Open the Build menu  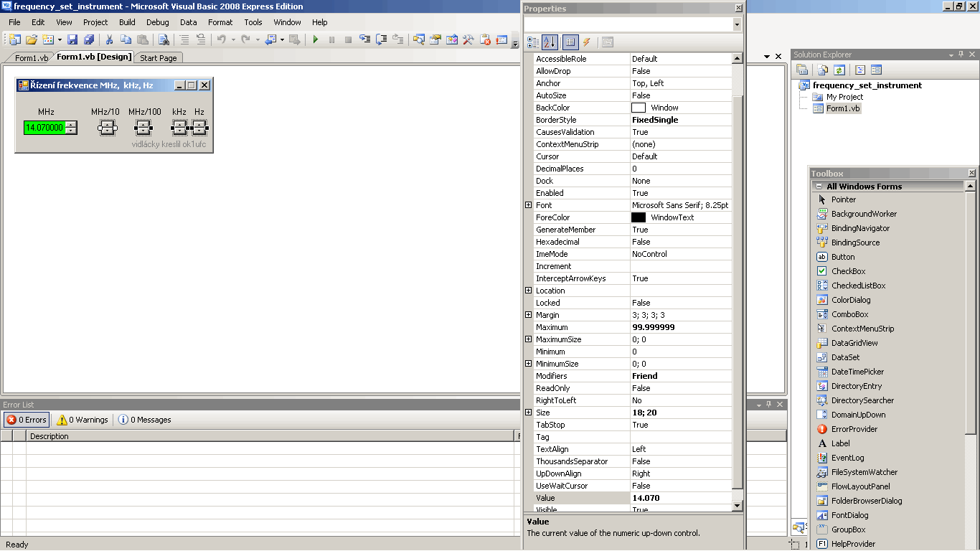(x=127, y=22)
